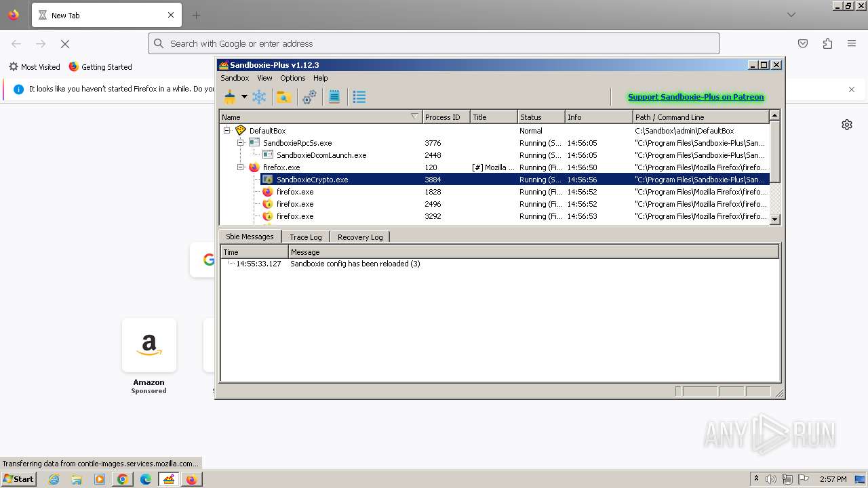
Task: Select the DefaultBox sandbox icon
Action: pyautogui.click(x=241, y=131)
